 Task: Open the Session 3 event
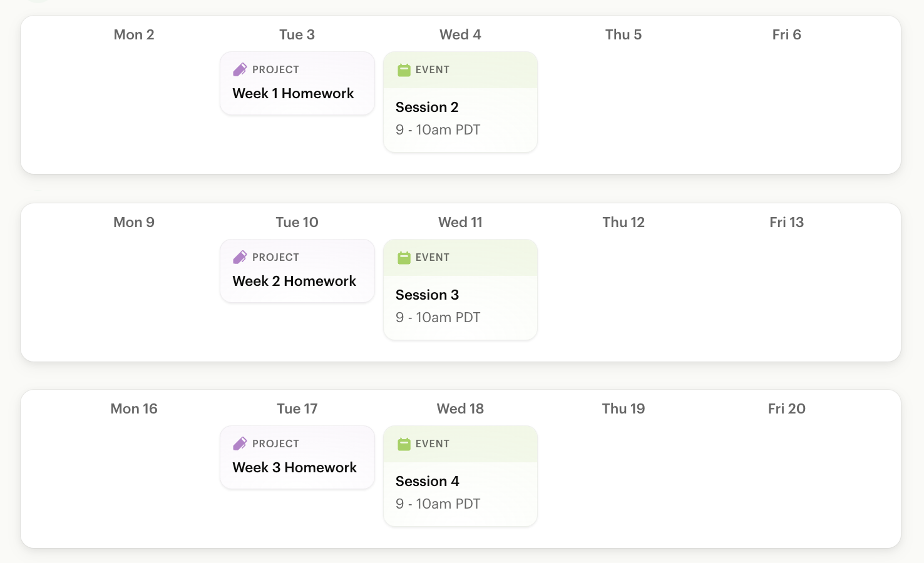(x=427, y=295)
